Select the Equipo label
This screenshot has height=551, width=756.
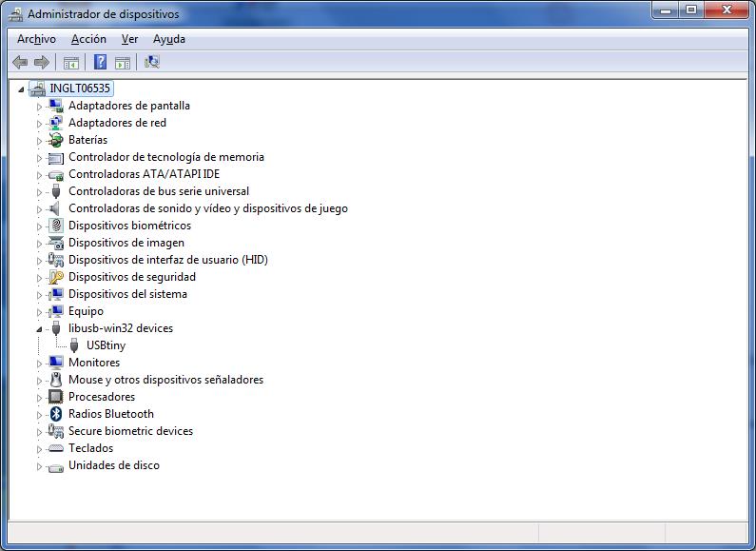click(x=86, y=311)
